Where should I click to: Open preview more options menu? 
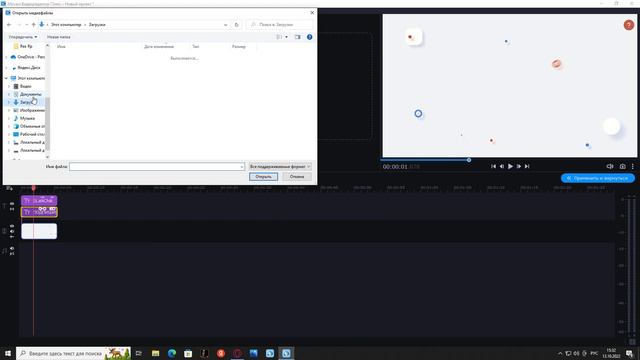[x=633, y=166]
